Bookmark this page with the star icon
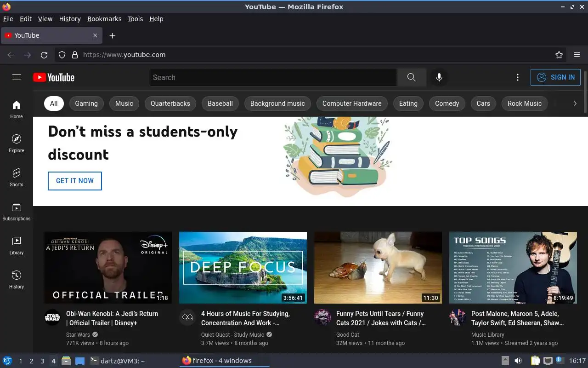588x368 pixels. point(559,55)
